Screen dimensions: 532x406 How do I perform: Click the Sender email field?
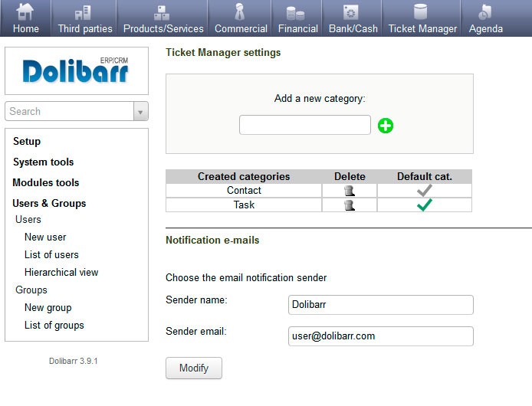(x=381, y=336)
